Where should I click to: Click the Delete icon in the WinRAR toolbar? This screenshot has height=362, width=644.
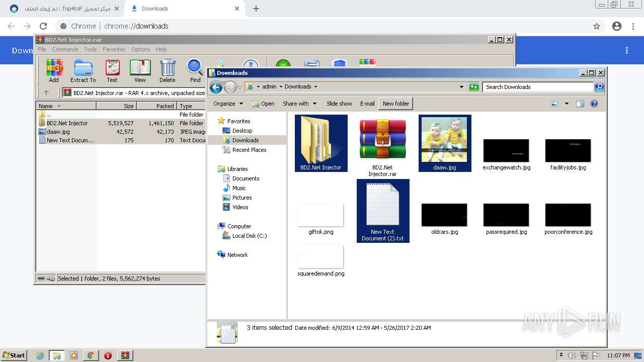click(x=168, y=70)
